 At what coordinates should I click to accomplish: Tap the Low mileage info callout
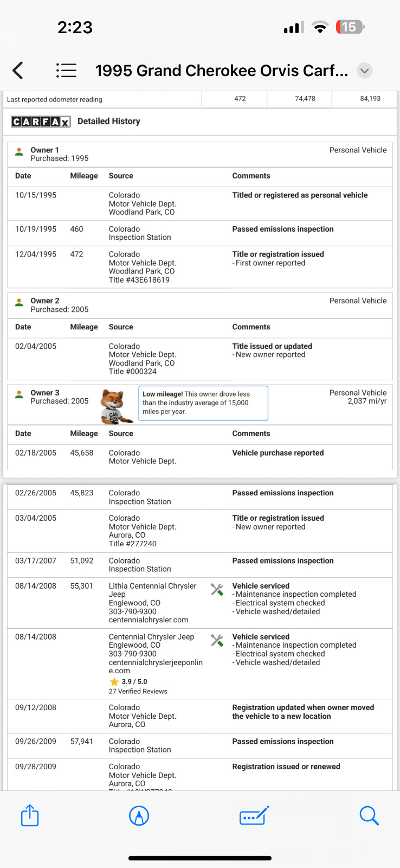pos(203,403)
